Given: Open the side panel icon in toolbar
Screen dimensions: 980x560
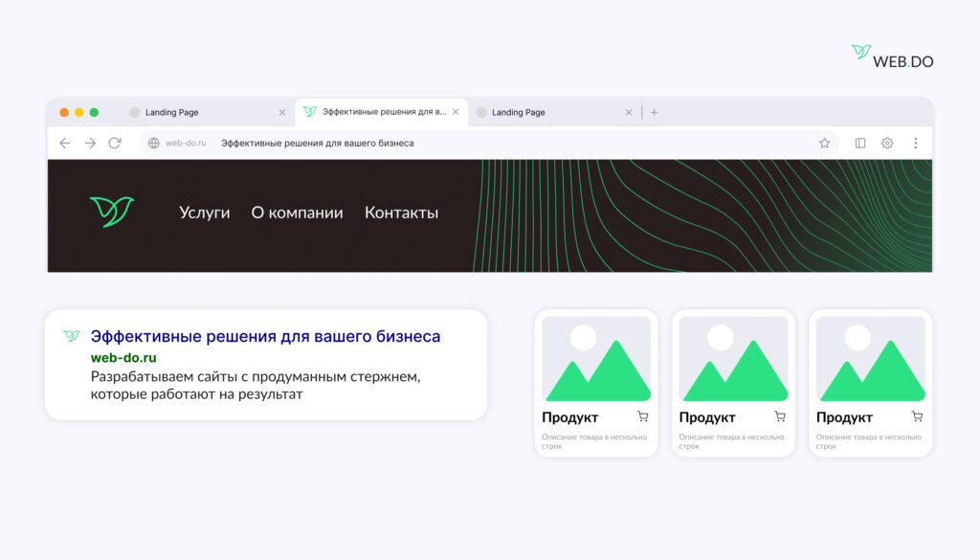Looking at the screenshot, I should point(860,144).
